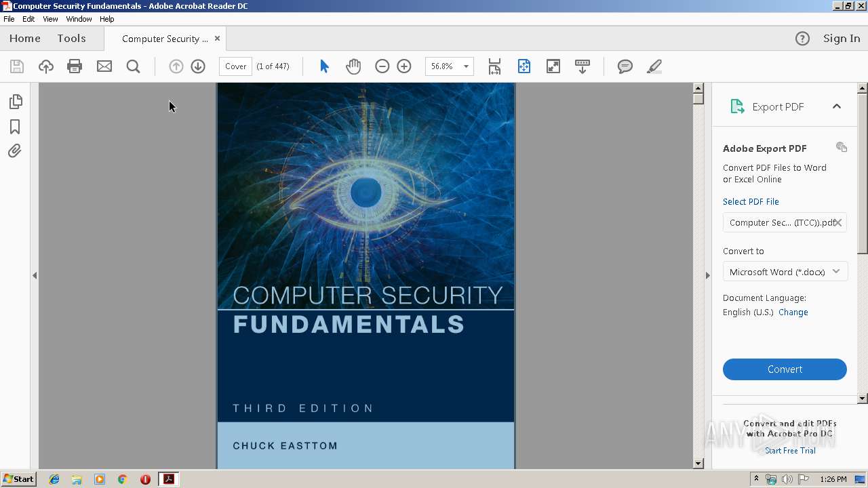Click the right panel scrollbar up arrow
The width and height of the screenshot is (868, 488).
tap(863, 88)
